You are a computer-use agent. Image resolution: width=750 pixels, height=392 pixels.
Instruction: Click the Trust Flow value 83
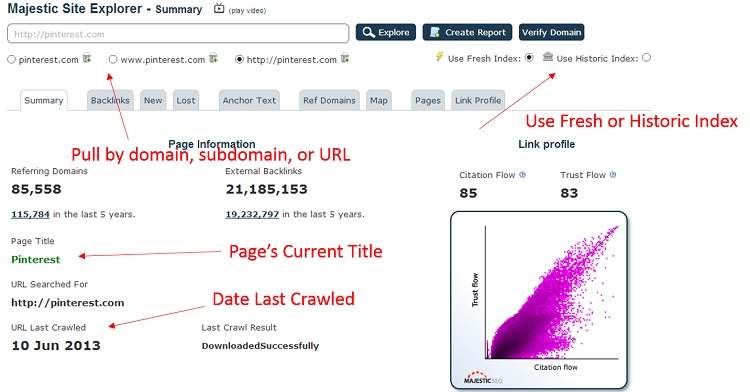569,193
